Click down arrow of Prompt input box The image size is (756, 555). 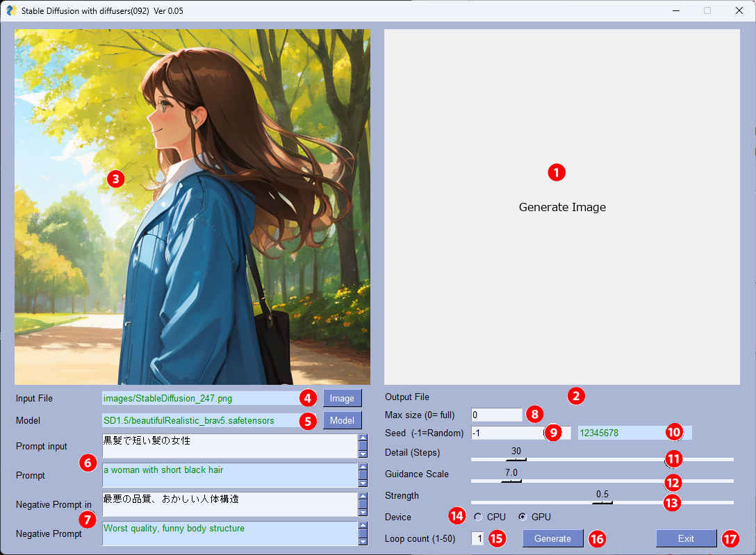362,454
